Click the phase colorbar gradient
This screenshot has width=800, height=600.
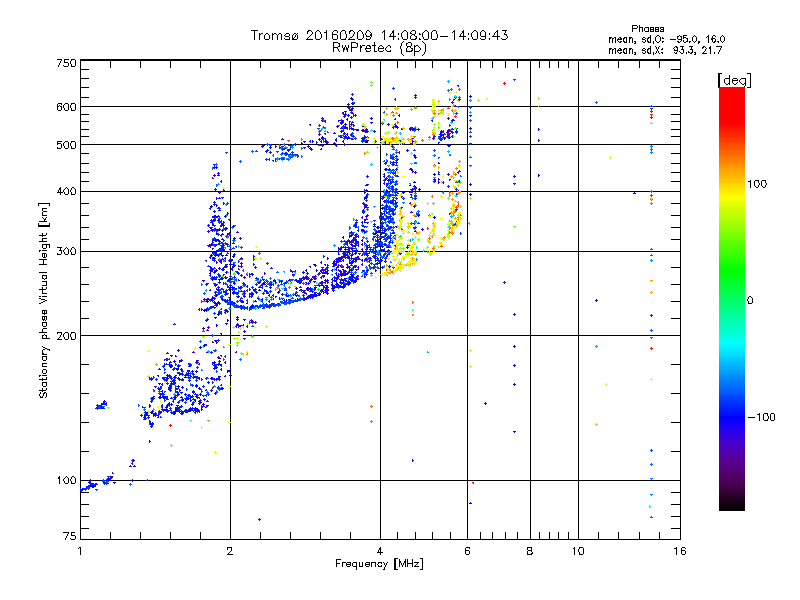pos(732,299)
